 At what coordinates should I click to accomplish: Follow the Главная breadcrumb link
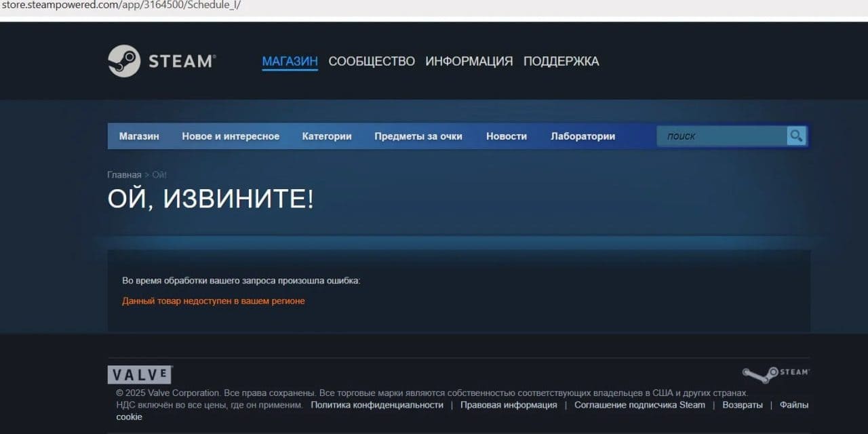pos(124,175)
